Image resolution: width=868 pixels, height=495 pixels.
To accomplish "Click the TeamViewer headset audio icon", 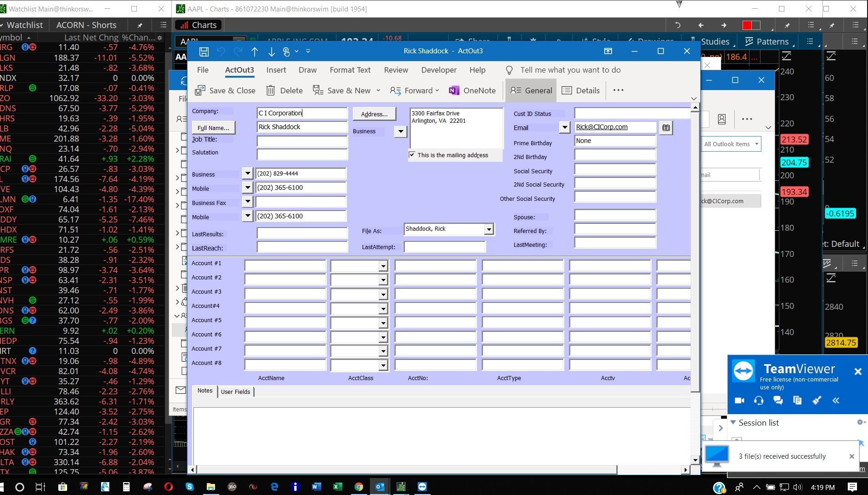I will point(759,400).
